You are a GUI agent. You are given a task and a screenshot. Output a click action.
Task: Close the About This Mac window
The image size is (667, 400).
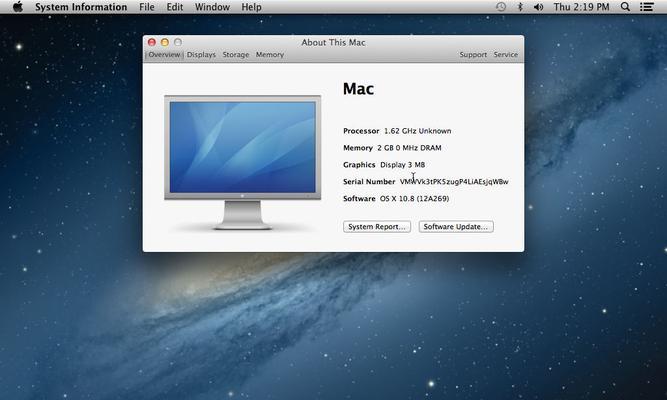[151, 42]
